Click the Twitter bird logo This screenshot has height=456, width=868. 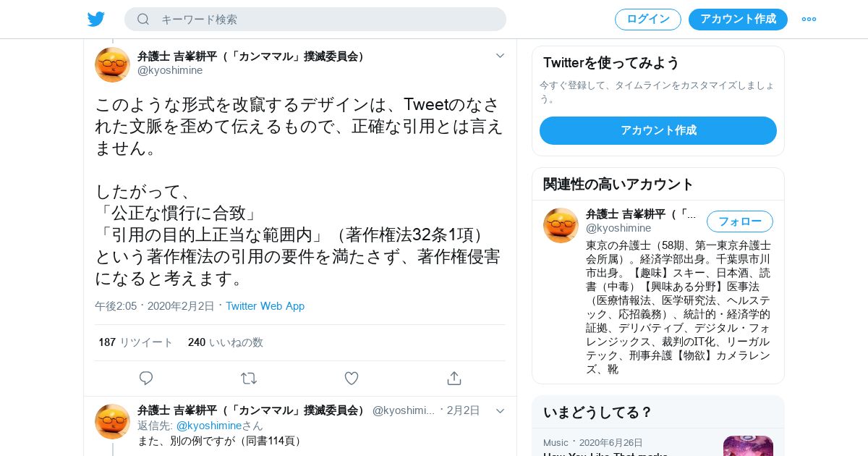[96, 19]
